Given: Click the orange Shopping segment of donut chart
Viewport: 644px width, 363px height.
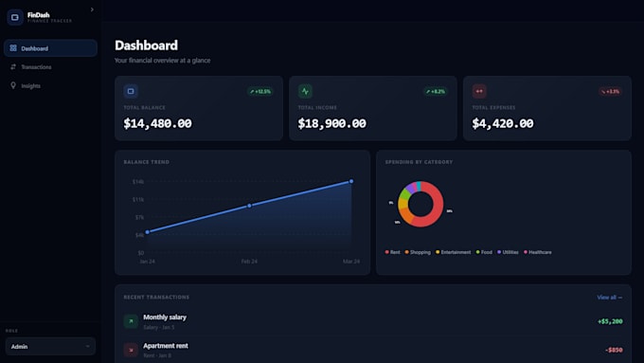Looking at the screenshot, I should 405,215.
